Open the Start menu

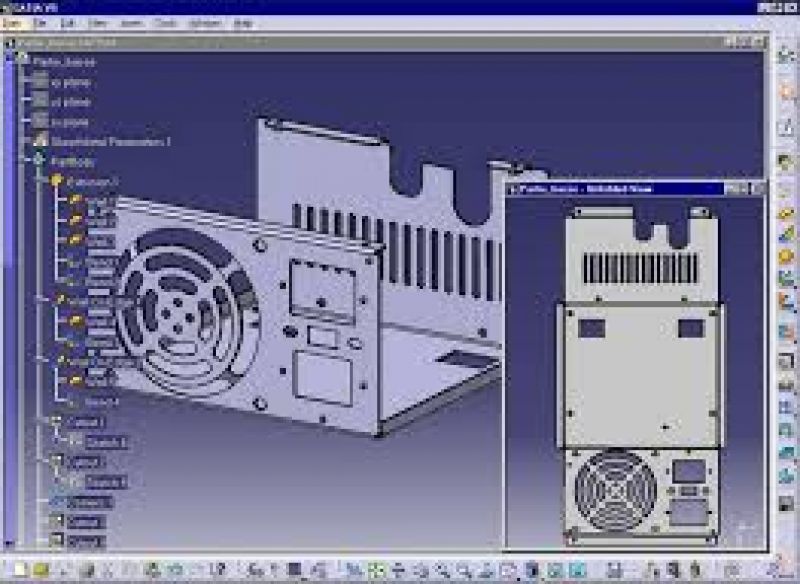[13, 23]
